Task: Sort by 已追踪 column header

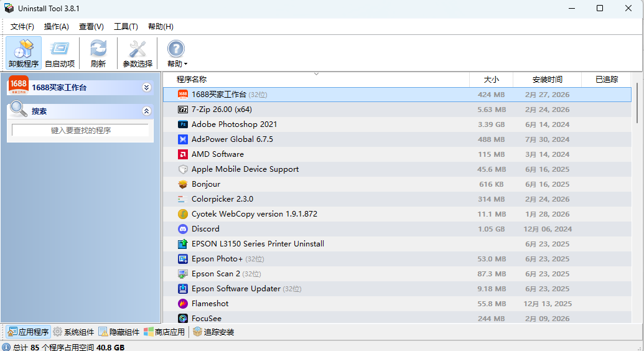Action: (x=607, y=79)
